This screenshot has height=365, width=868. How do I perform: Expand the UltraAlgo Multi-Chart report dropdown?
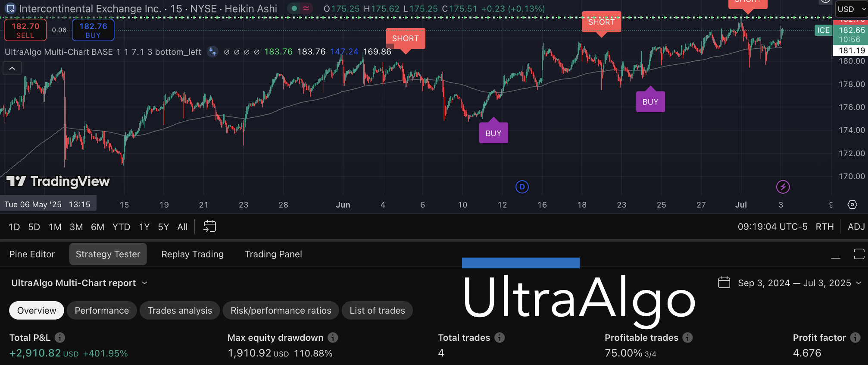(x=79, y=283)
